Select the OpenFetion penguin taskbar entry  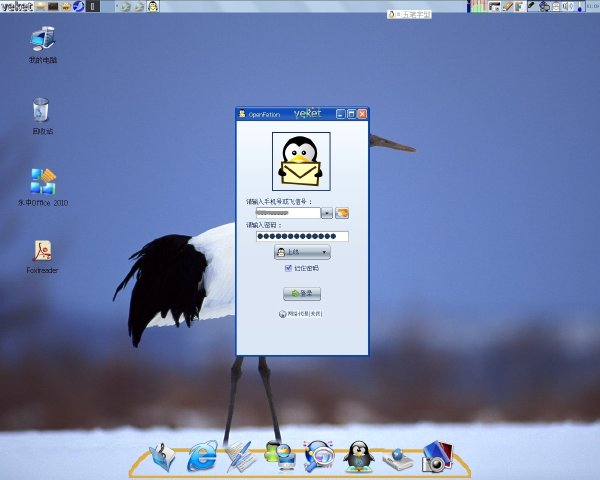(x=153, y=7)
